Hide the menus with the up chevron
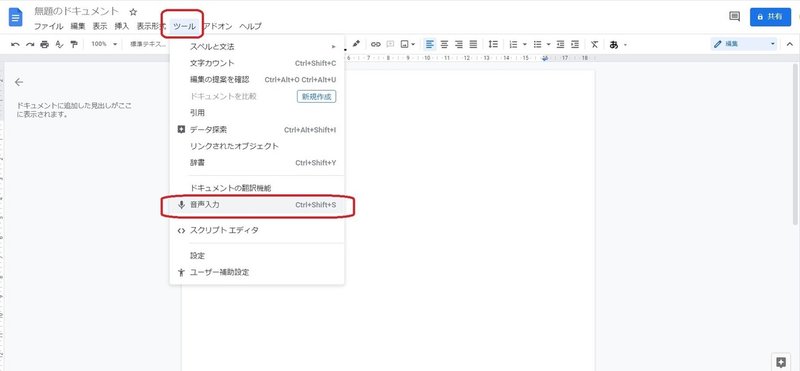The width and height of the screenshot is (800, 371). pos(789,44)
